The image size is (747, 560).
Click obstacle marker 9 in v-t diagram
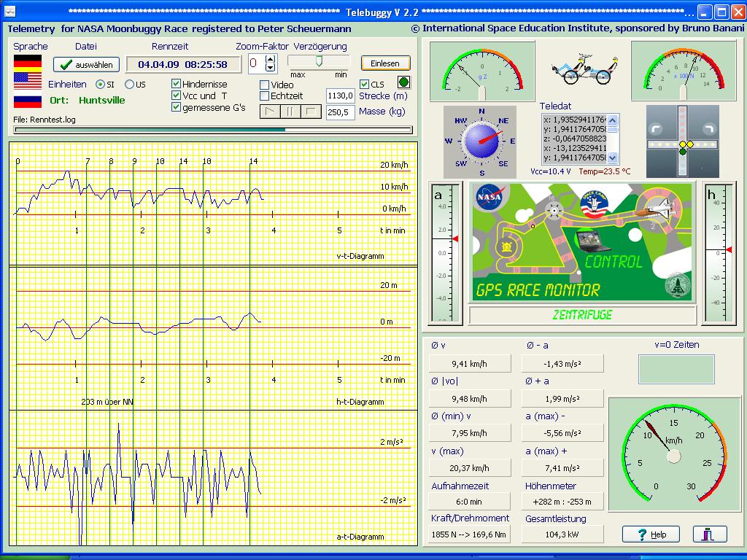pyautogui.click(x=134, y=161)
